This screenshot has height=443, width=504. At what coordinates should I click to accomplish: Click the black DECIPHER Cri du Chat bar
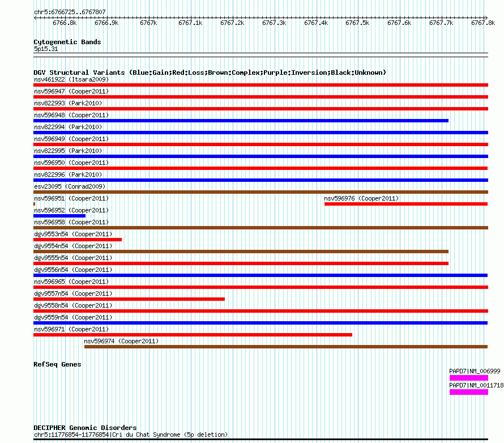(260, 439)
